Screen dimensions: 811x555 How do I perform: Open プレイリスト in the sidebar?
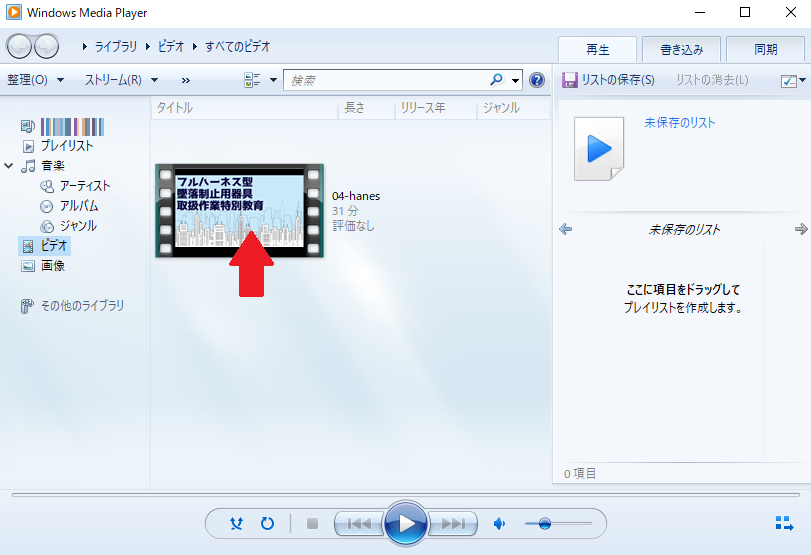(67, 146)
